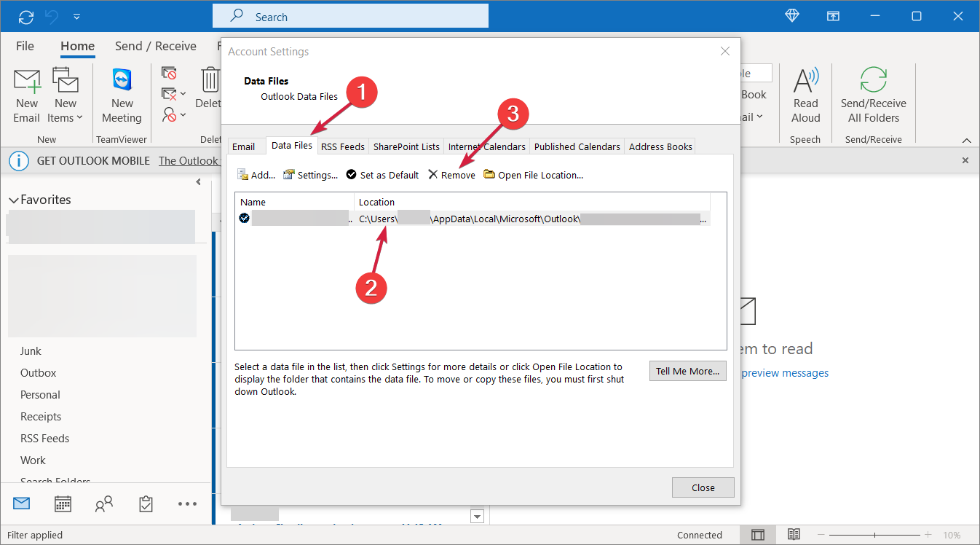Open the RSS Feeds folder
Viewport: 980px width, 545px height.
pos(44,439)
